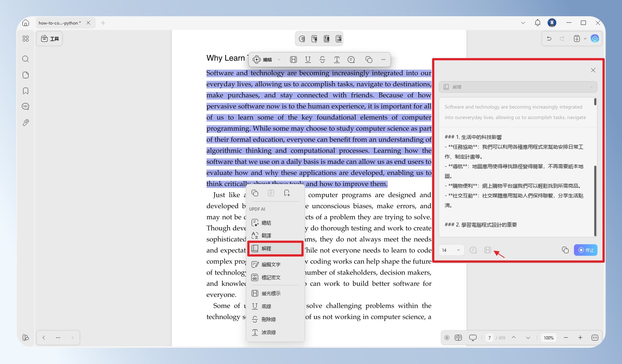This screenshot has height=364, width=622.
Task: Click the page number 7 input field
Action: click(x=490, y=338)
